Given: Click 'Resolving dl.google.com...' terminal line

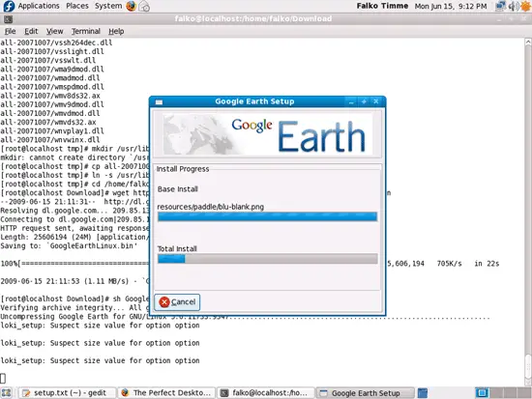Looking at the screenshot, I should 74,211.
